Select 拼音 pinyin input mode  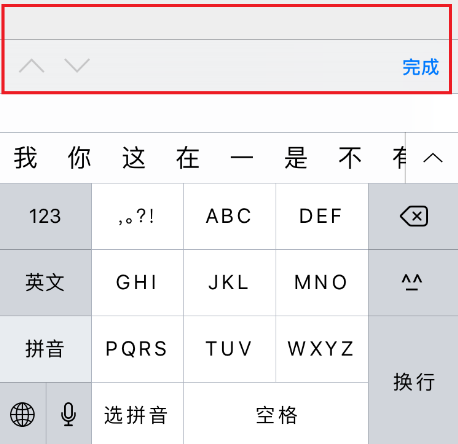[x=45, y=349]
